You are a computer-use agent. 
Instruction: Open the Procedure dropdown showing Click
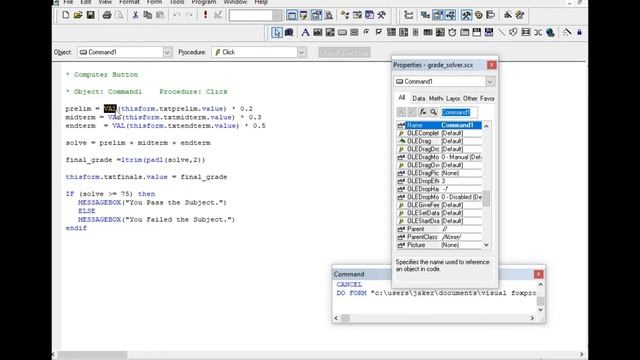(x=301, y=52)
